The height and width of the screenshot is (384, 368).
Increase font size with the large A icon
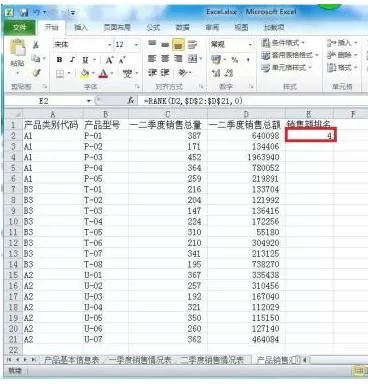click(x=109, y=60)
